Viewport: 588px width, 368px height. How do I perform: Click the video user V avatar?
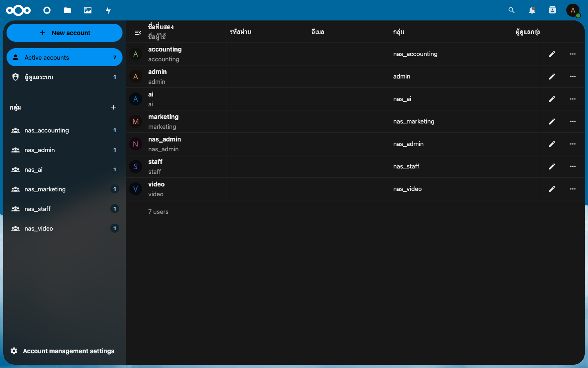point(136,189)
